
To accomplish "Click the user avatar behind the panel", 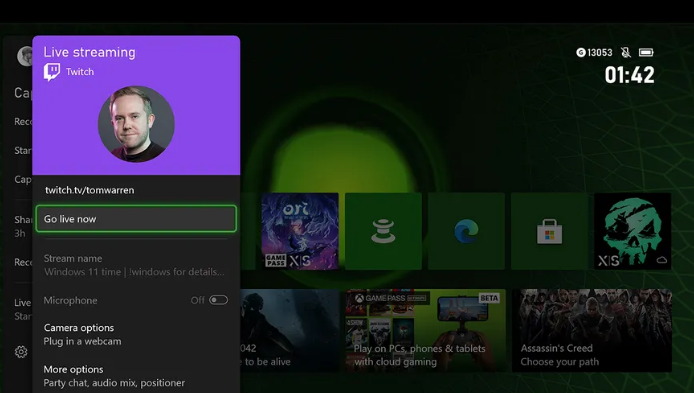I will pos(25,56).
